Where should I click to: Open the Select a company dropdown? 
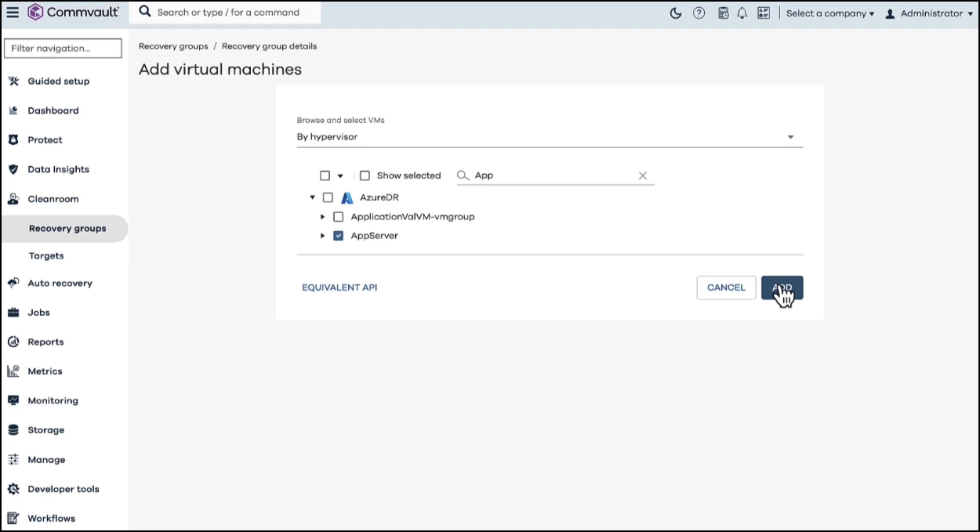point(829,13)
